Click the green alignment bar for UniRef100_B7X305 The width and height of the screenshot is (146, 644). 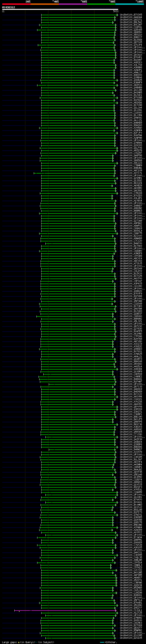click(79, 15)
